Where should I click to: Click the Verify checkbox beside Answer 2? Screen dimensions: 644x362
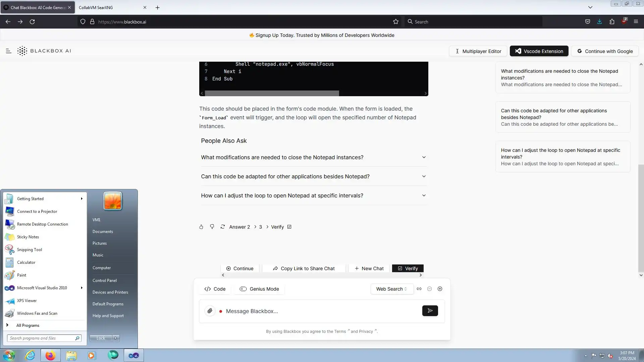(x=289, y=227)
